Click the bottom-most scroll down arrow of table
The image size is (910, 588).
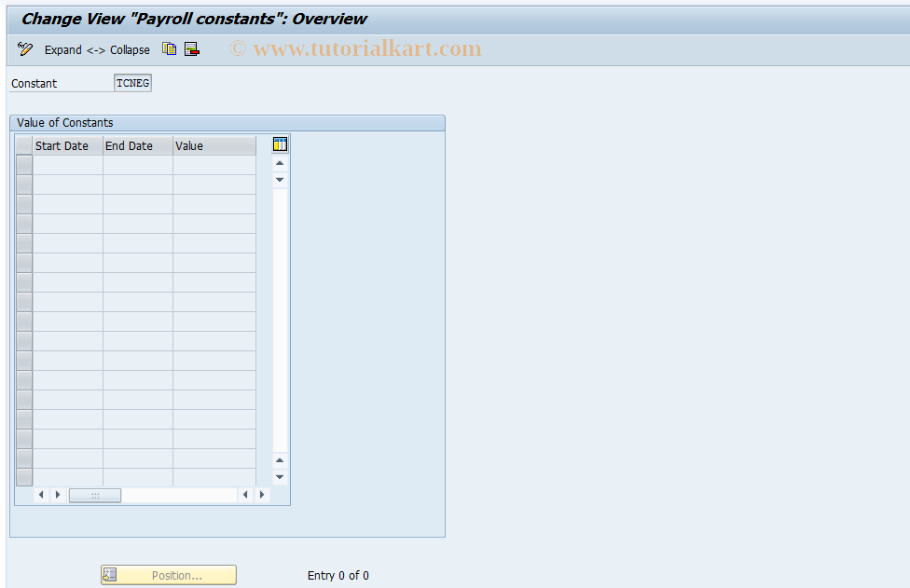click(x=280, y=477)
